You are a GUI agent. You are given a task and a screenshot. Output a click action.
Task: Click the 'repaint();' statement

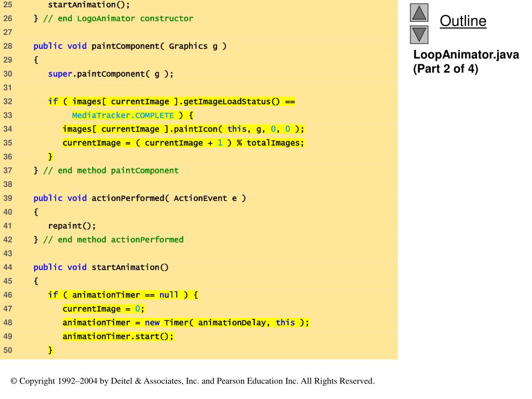pyautogui.click(x=72, y=226)
